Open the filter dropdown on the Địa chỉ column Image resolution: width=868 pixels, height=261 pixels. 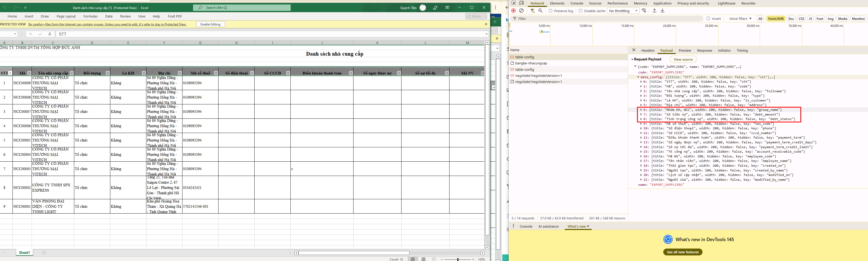(x=180, y=73)
